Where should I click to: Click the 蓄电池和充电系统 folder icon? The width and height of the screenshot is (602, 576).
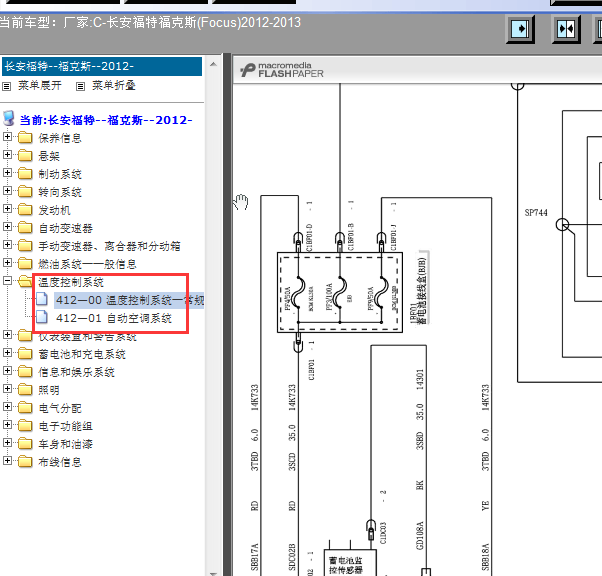tap(25, 353)
